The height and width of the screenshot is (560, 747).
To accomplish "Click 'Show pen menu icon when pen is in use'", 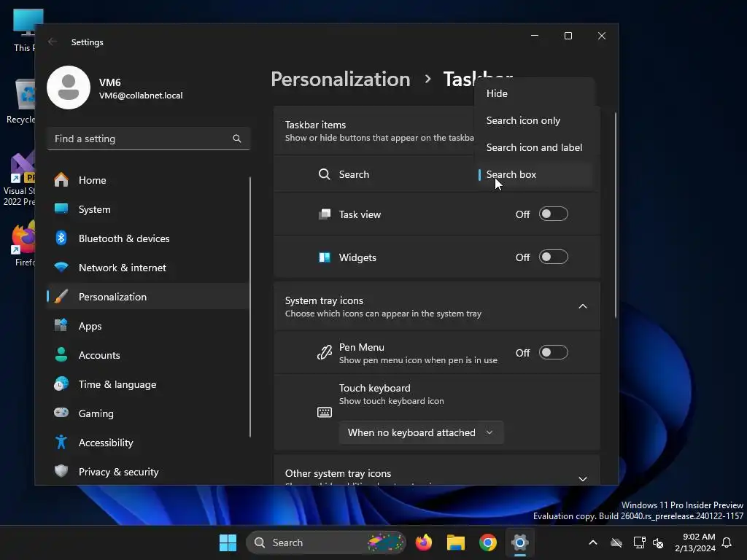I will (418, 360).
